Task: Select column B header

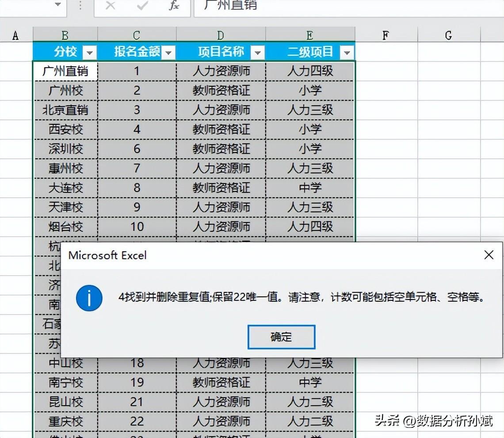Action: click(x=65, y=35)
